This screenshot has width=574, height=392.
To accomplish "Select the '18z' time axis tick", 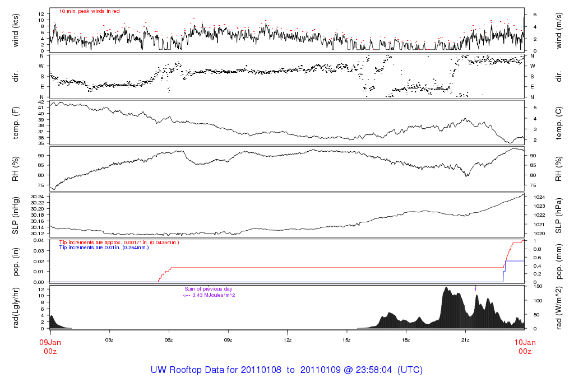I will [406, 340].
